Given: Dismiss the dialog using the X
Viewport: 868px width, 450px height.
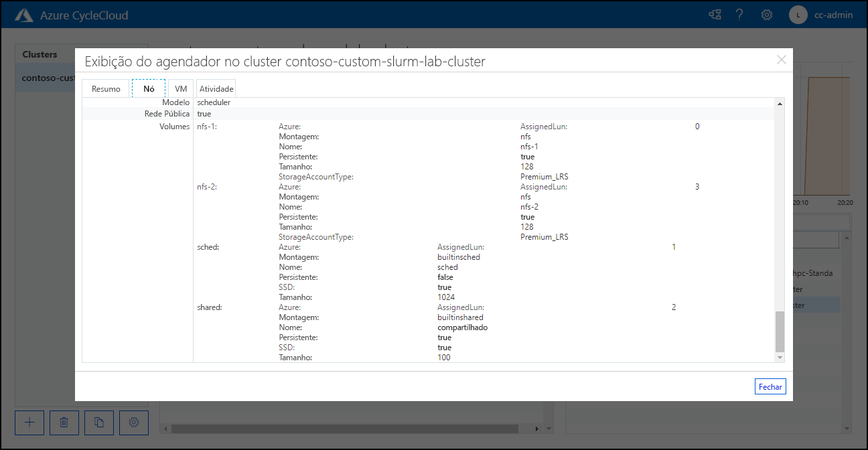Looking at the screenshot, I should [x=781, y=60].
